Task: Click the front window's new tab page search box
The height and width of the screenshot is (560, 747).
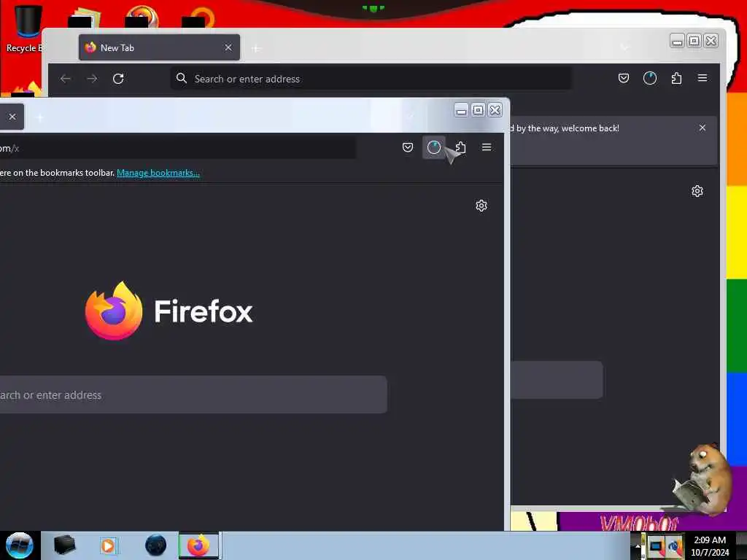Action: coord(193,394)
